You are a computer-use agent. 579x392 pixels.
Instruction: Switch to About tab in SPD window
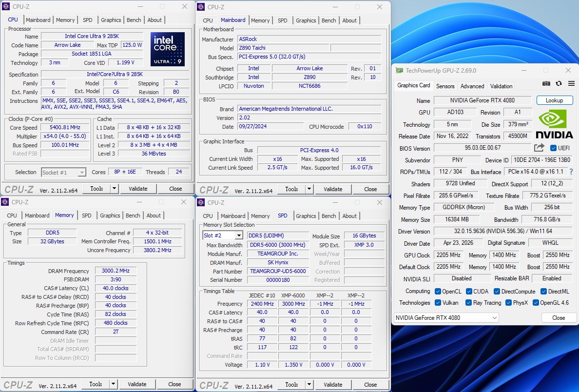pyautogui.click(x=349, y=216)
